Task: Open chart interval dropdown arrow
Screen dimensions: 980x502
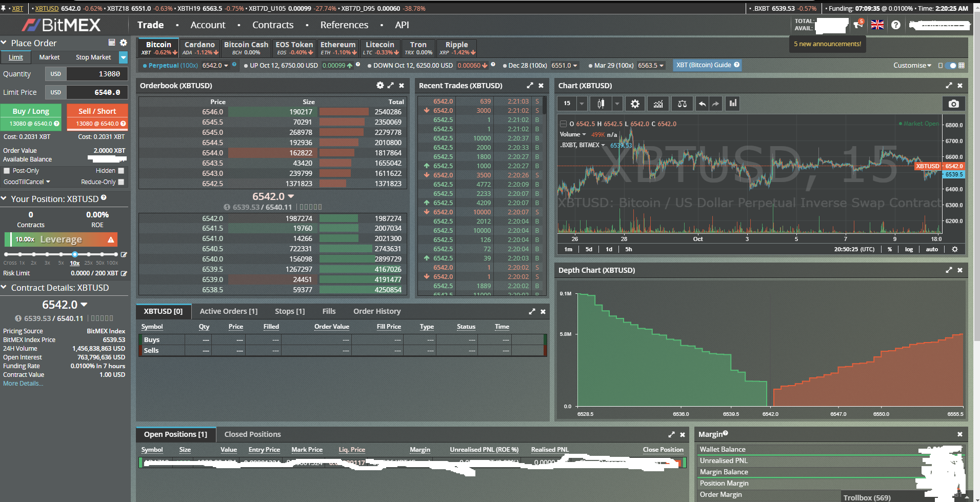Action: [x=582, y=104]
